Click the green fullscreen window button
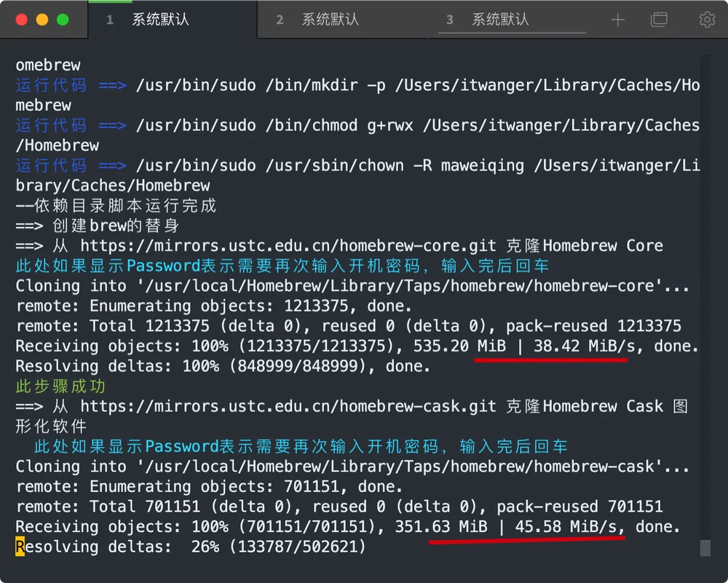728x583 pixels. tap(63, 20)
